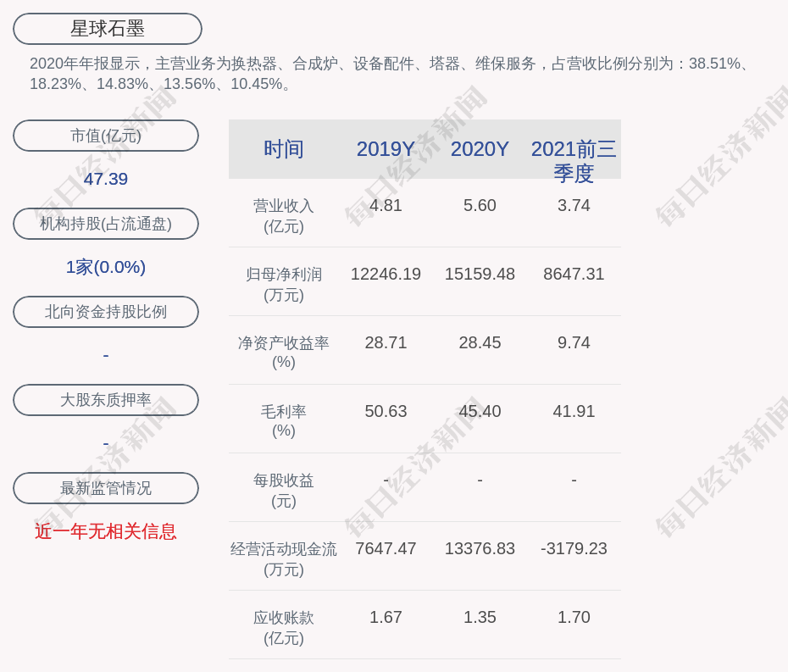Click the 2020Y column header
Image resolution: width=788 pixels, height=672 pixels.
480,149
